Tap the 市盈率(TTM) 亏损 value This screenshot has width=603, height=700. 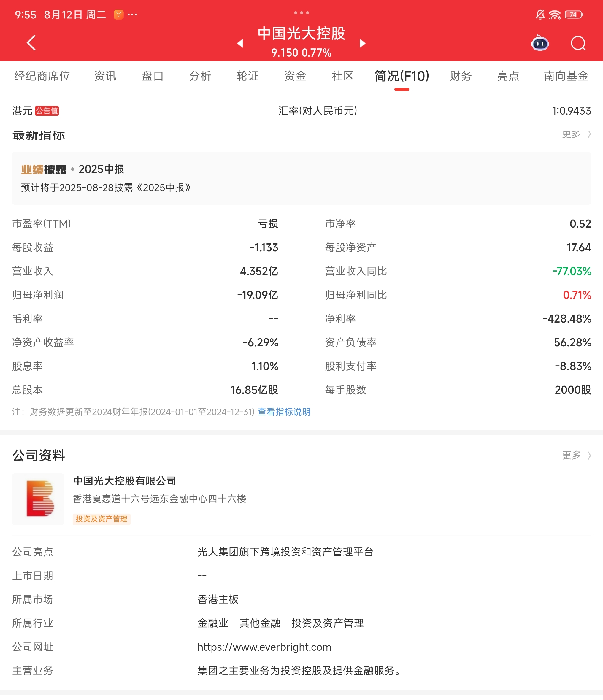pyautogui.click(x=268, y=224)
